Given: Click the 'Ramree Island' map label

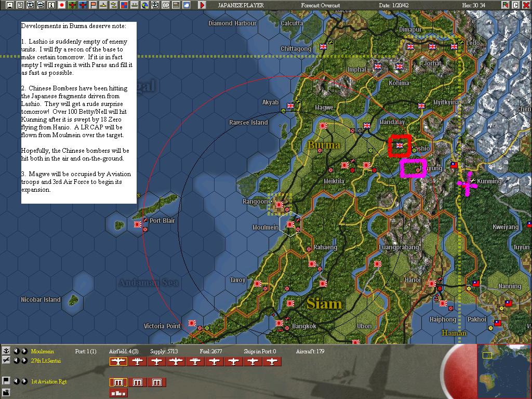Looking at the screenshot, I should 248,123.
